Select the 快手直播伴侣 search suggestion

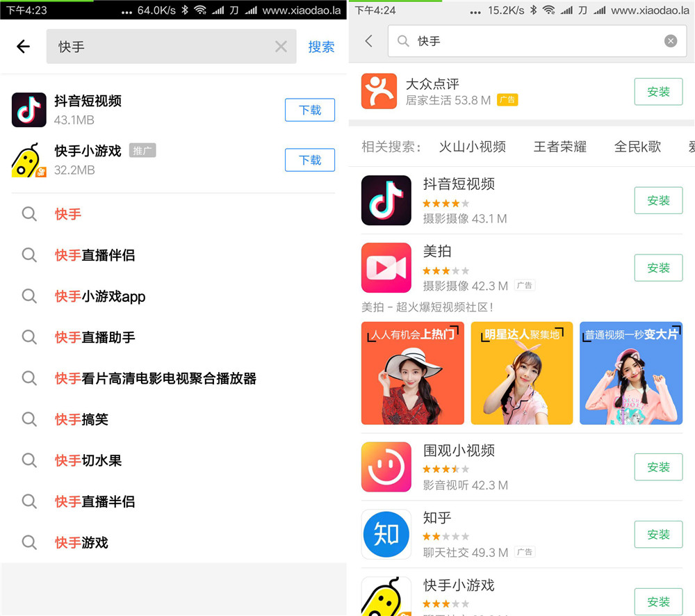pyautogui.click(x=95, y=255)
